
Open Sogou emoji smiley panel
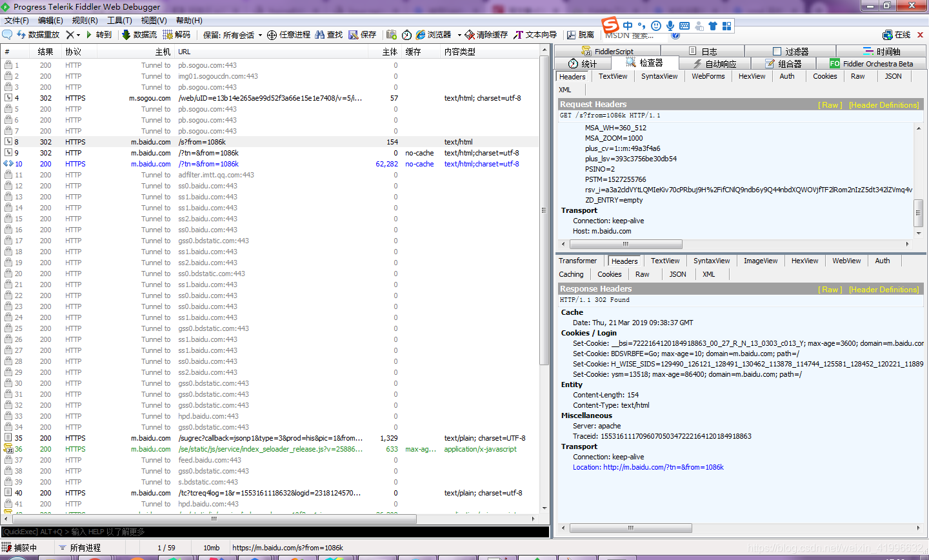point(656,26)
